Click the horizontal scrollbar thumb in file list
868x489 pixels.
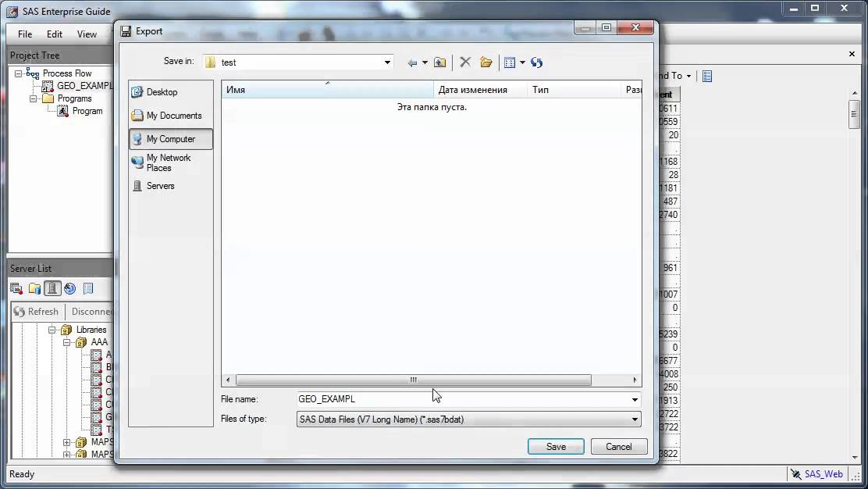pos(413,380)
